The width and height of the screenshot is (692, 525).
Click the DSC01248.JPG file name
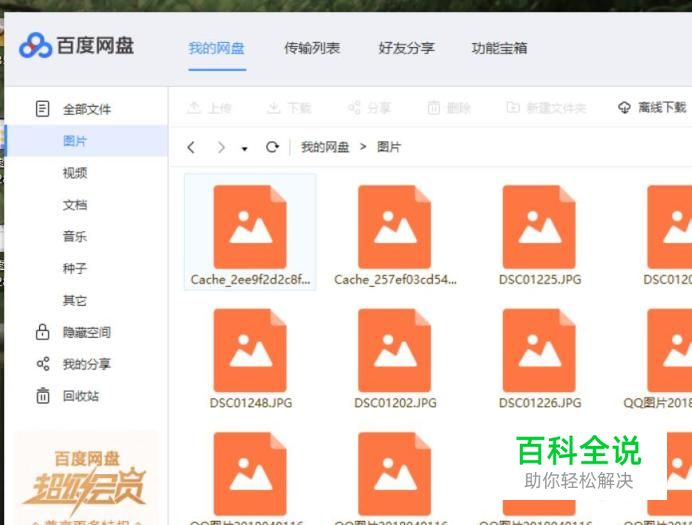(251, 403)
